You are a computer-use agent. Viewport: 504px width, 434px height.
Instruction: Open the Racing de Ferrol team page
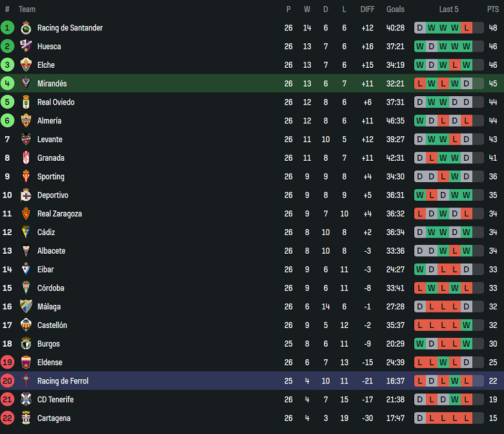click(63, 381)
